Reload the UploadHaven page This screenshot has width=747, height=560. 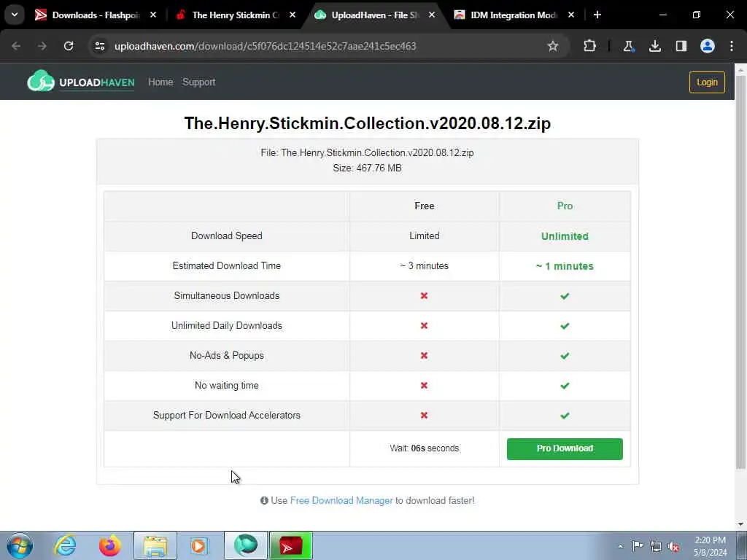(x=69, y=46)
